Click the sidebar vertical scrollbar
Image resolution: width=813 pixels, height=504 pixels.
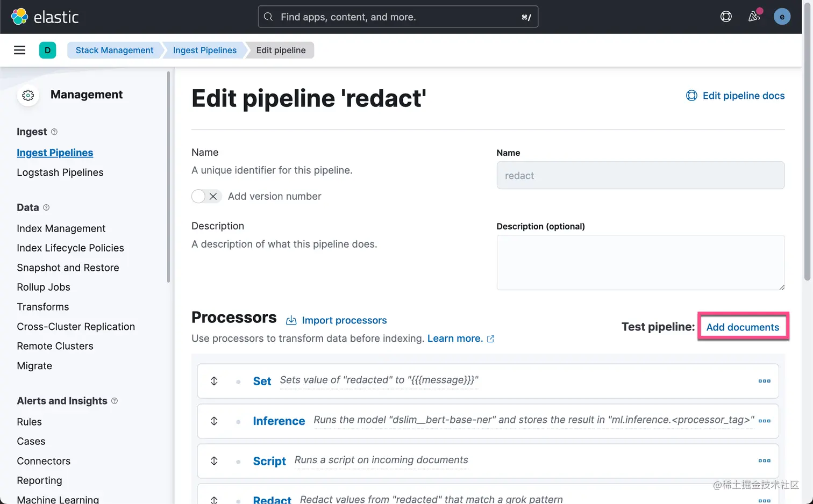pos(168,177)
